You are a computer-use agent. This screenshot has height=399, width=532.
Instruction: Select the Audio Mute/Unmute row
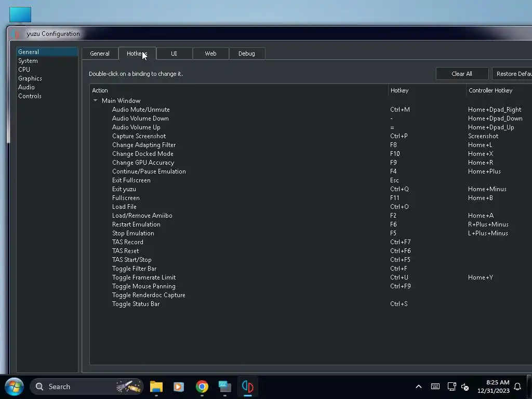point(141,109)
